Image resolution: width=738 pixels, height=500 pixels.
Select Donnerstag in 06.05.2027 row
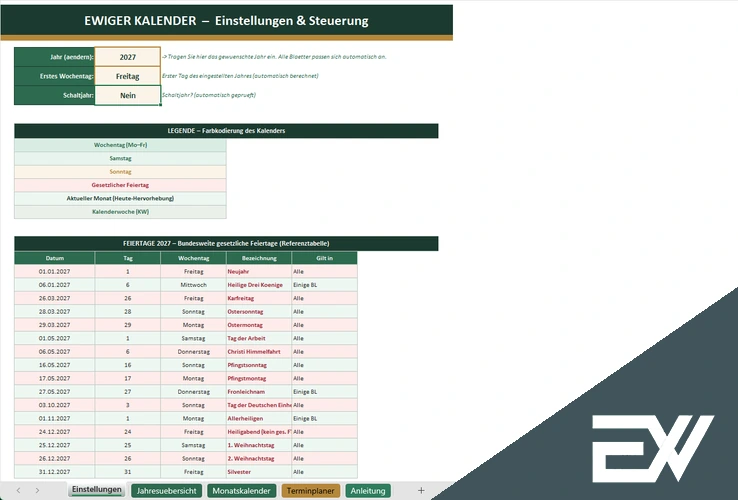point(193,352)
